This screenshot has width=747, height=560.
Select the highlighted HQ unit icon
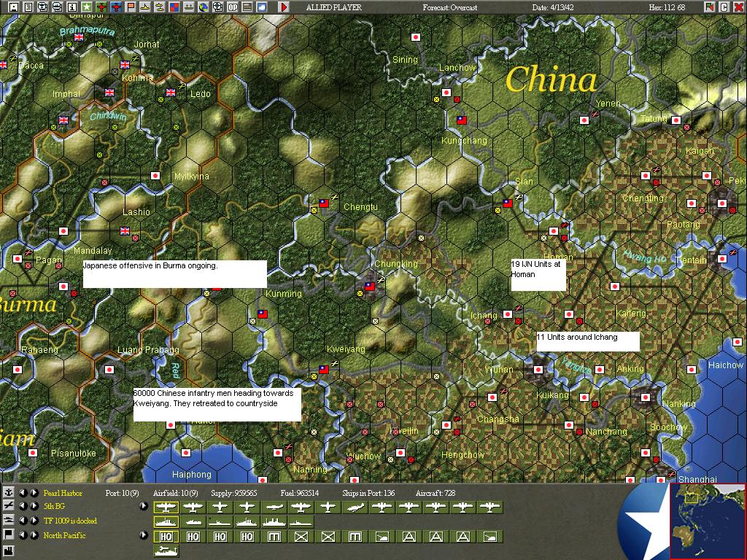[x=166, y=537]
